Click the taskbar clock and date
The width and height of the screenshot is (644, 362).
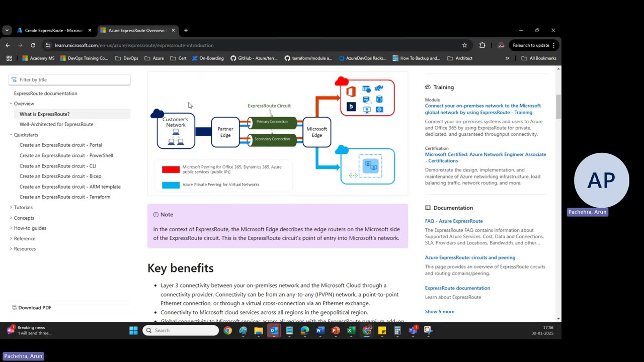point(542,330)
